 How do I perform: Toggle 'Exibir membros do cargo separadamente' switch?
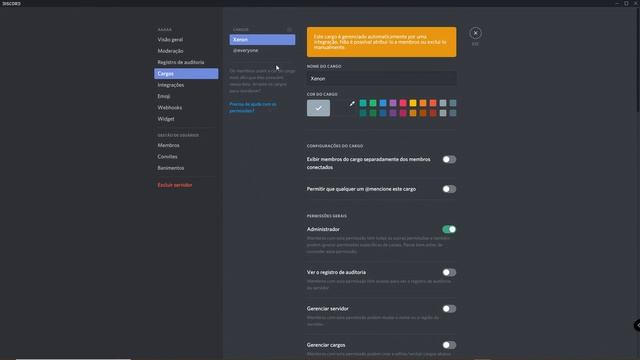point(449,160)
